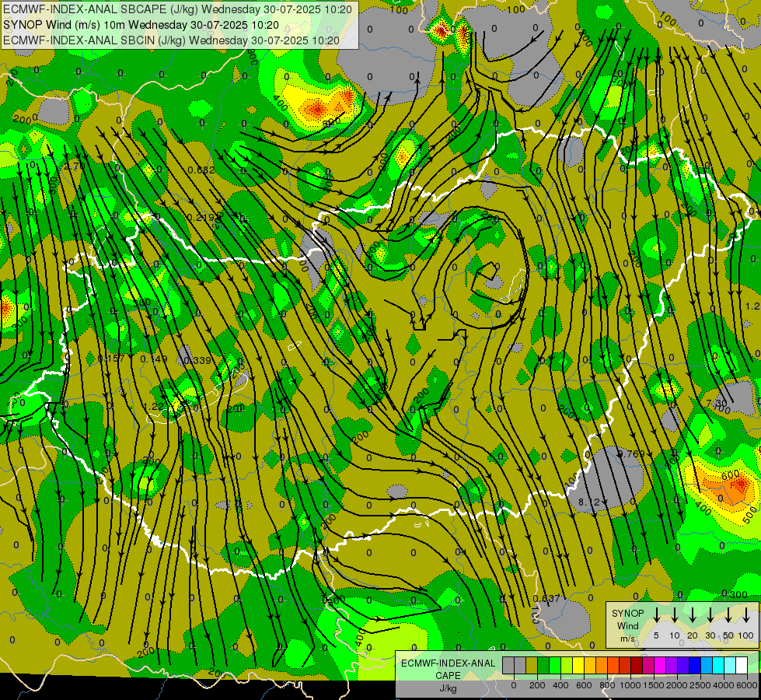Select the dark green swatch in CAPE color bar

tap(543, 665)
